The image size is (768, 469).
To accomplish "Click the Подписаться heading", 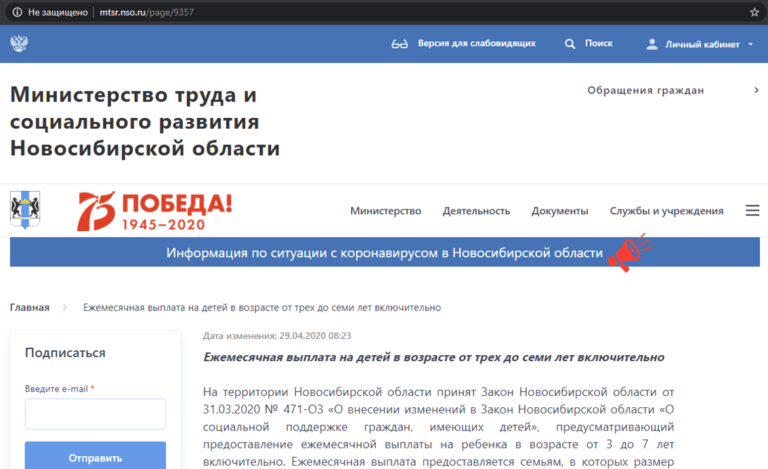I will coord(65,352).
